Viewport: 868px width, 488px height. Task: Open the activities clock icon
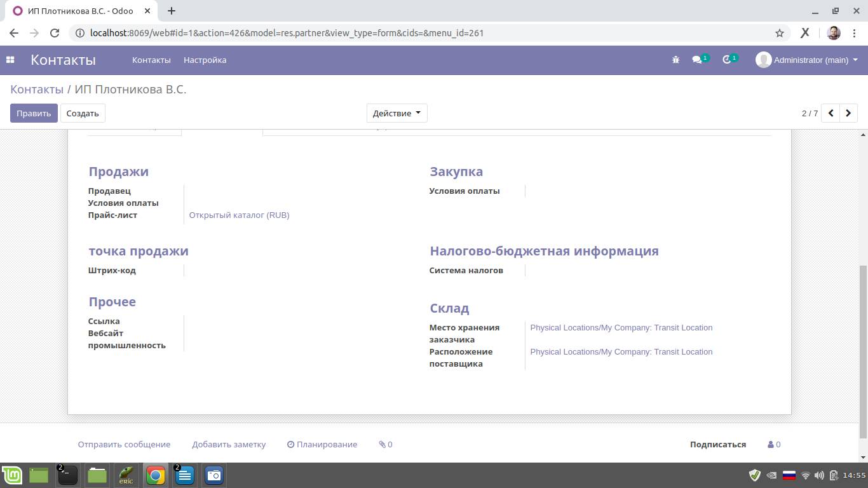point(728,60)
